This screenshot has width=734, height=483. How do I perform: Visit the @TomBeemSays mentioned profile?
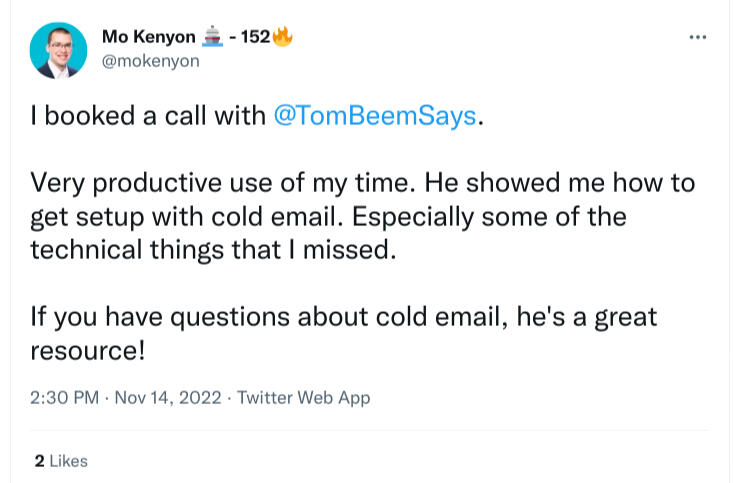[x=375, y=116]
